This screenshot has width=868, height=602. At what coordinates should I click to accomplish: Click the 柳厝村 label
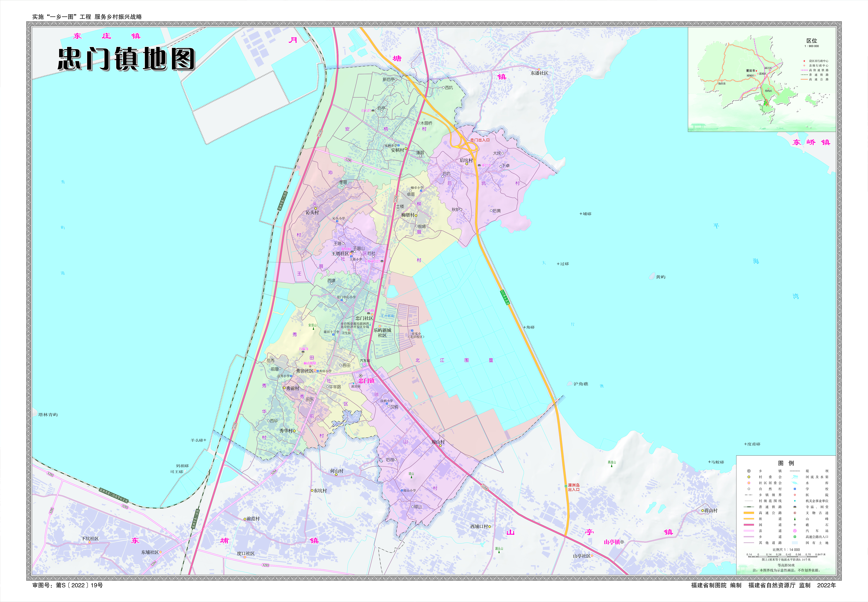click(408, 215)
